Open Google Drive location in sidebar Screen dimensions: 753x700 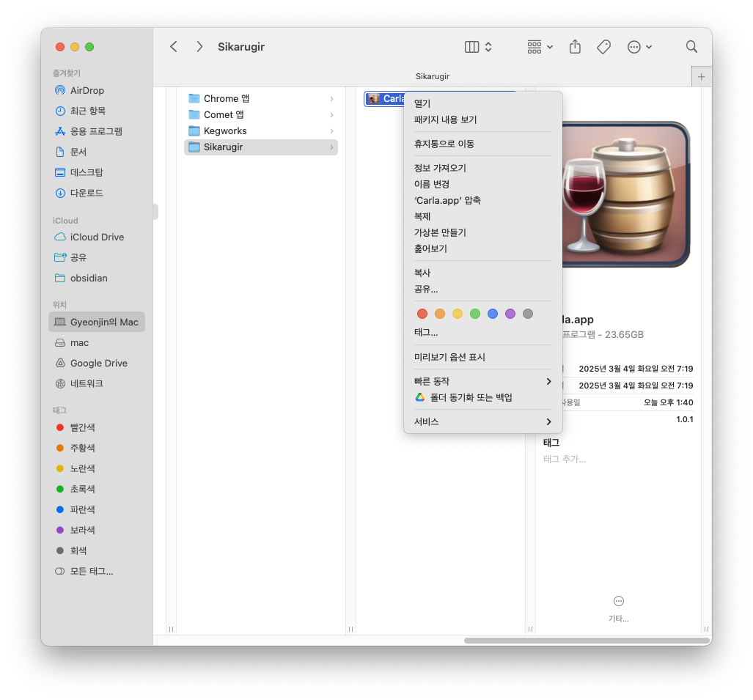98,363
